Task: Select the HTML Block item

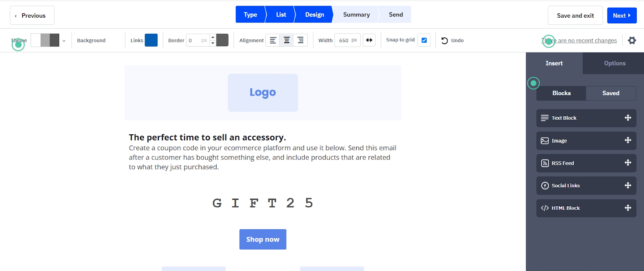Action: pyautogui.click(x=586, y=208)
